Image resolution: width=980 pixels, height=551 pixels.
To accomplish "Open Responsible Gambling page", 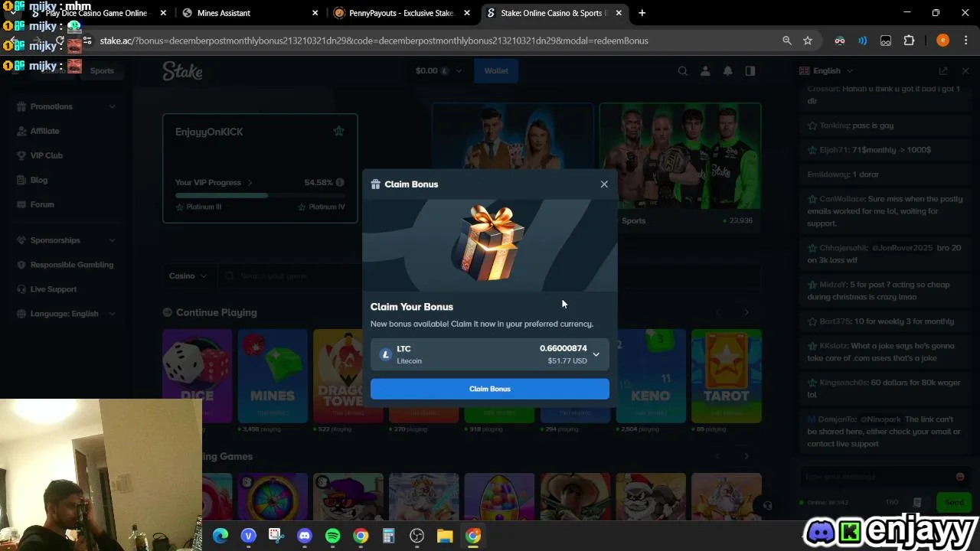I will click(71, 265).
